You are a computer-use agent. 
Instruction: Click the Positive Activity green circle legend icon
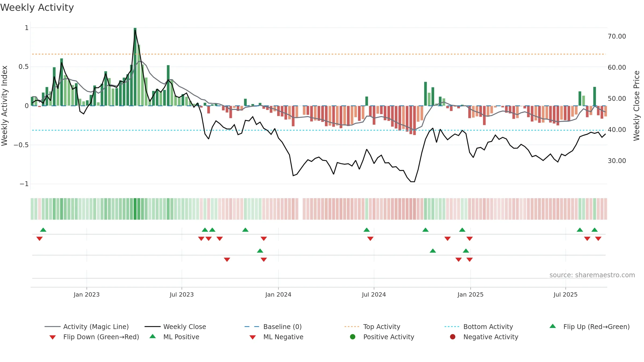353,337
